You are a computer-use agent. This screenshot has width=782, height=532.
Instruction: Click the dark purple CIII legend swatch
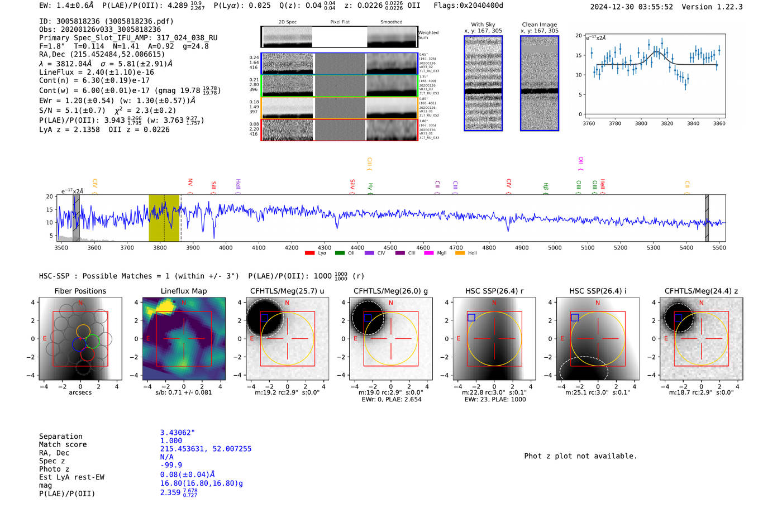399,253
